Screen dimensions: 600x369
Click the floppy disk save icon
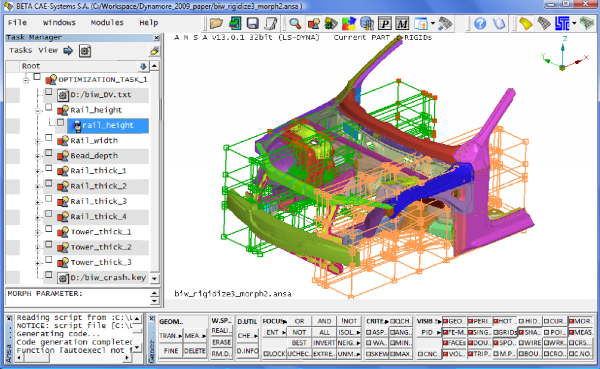click(x=253, y=23)
